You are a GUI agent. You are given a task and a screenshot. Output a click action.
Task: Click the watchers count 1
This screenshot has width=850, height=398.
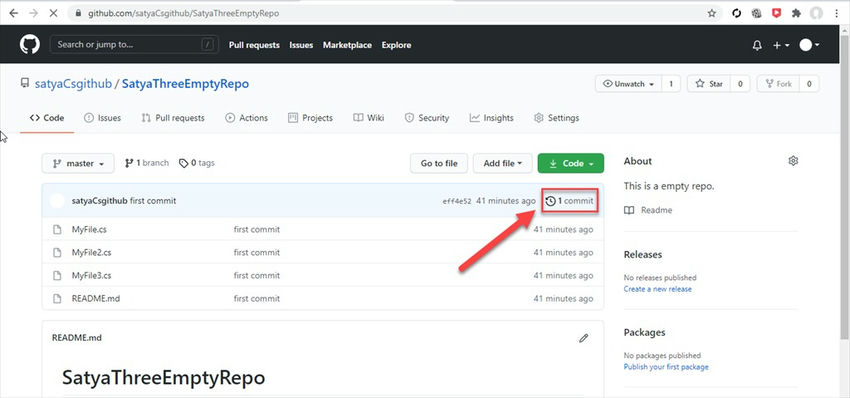point(671,84)
